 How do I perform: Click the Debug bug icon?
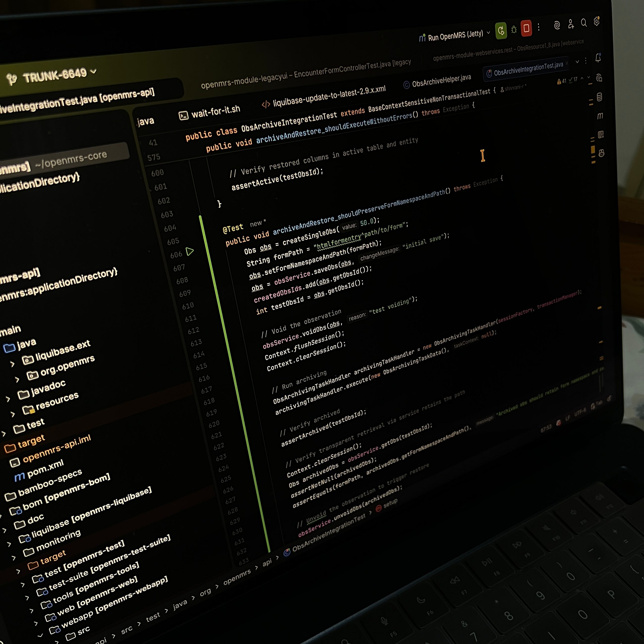click(514, 29)
